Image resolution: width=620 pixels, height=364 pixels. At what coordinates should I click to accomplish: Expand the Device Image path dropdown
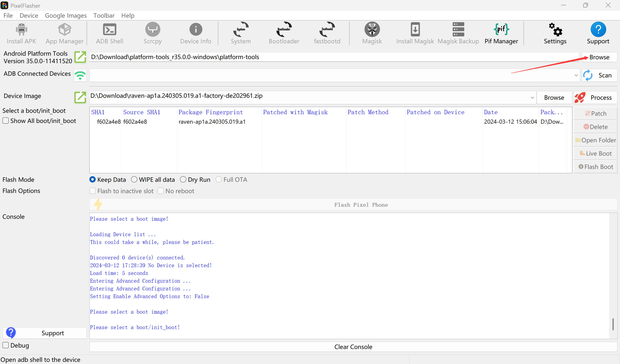click(532, 98)
